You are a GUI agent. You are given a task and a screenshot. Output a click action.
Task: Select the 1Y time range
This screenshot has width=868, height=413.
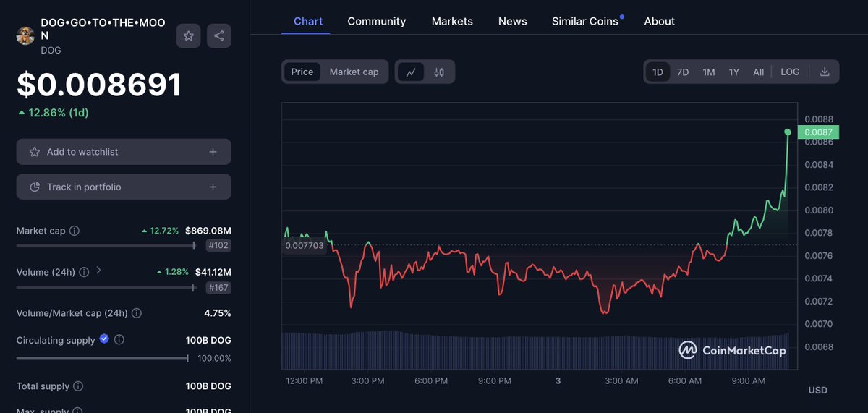click(x=734, y=72)
